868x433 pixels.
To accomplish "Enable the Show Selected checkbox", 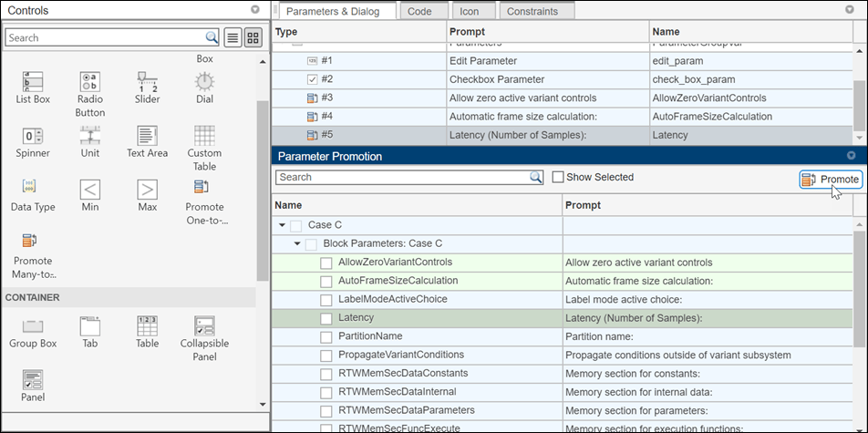I will 558,177.
